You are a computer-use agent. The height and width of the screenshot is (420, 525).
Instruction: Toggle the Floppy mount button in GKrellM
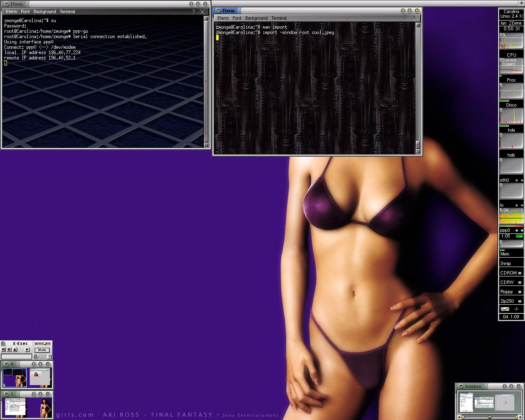(x=520, y=292)
